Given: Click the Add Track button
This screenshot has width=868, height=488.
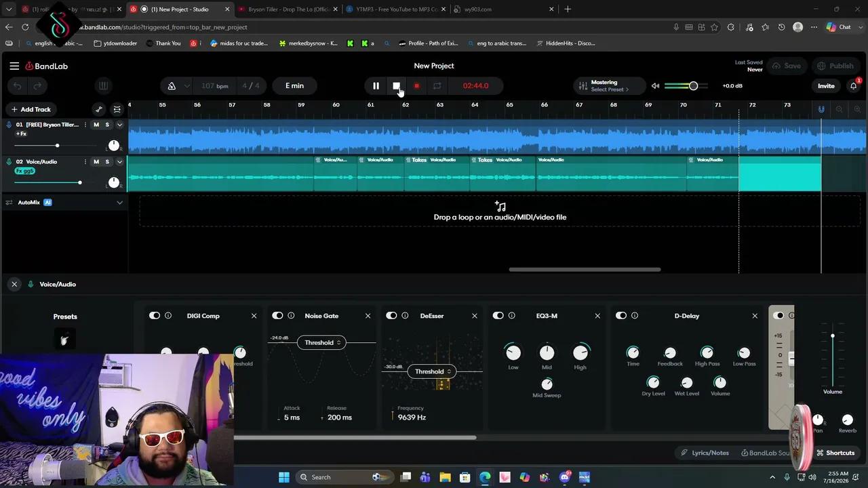Looking at the screenshot, I should click(x=31, y=109).
